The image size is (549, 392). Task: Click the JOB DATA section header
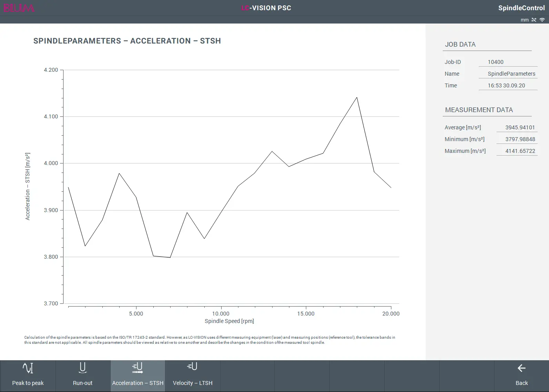(x=460, y=45)
